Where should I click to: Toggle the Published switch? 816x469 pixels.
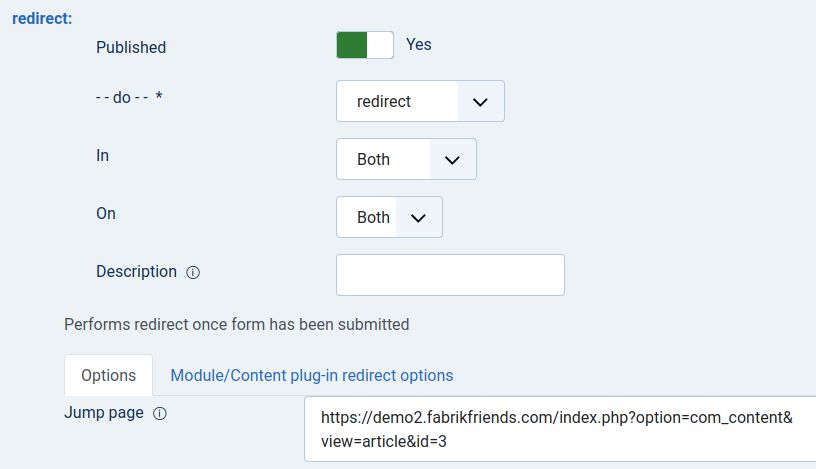pyautogui.click(x=365, y=45)
